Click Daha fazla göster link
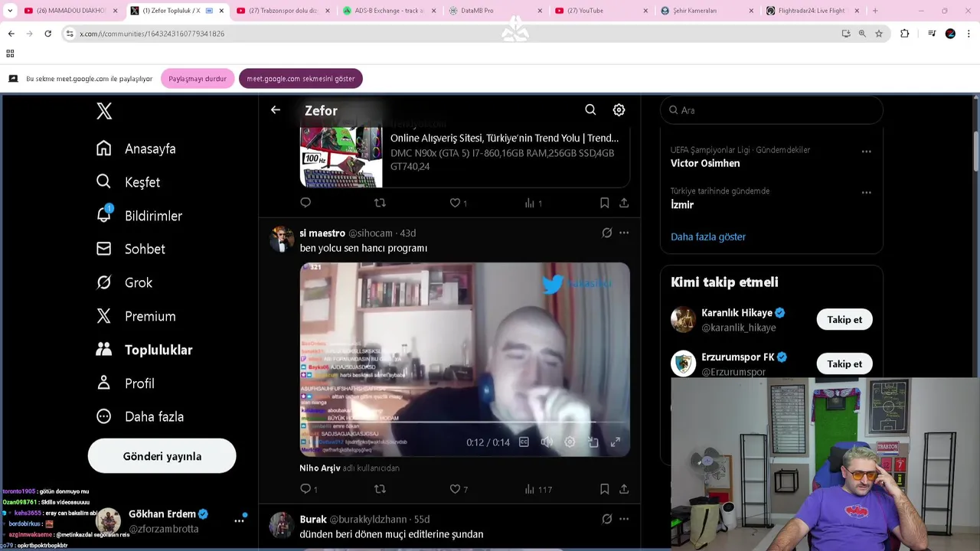The height and width of the screenshot is (551, 980). click(708, 236)
